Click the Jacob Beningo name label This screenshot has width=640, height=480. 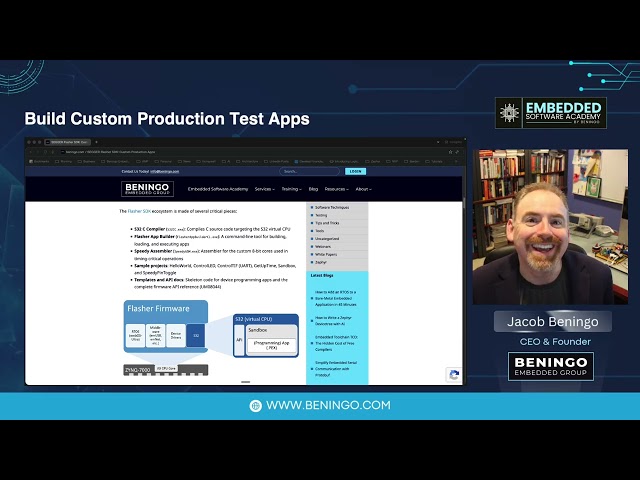tap(553, 322)
